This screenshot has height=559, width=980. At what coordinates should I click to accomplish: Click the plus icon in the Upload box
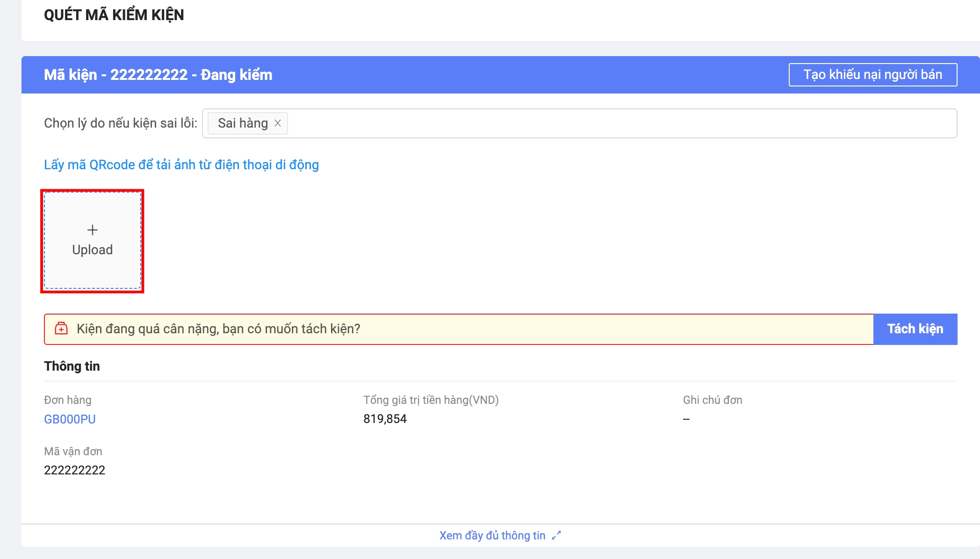coord(93,230)
